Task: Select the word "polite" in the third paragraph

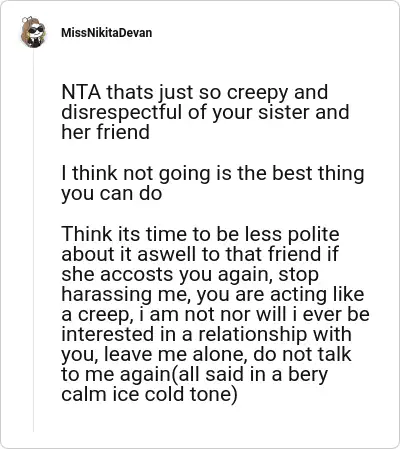Action: (313, 234)
